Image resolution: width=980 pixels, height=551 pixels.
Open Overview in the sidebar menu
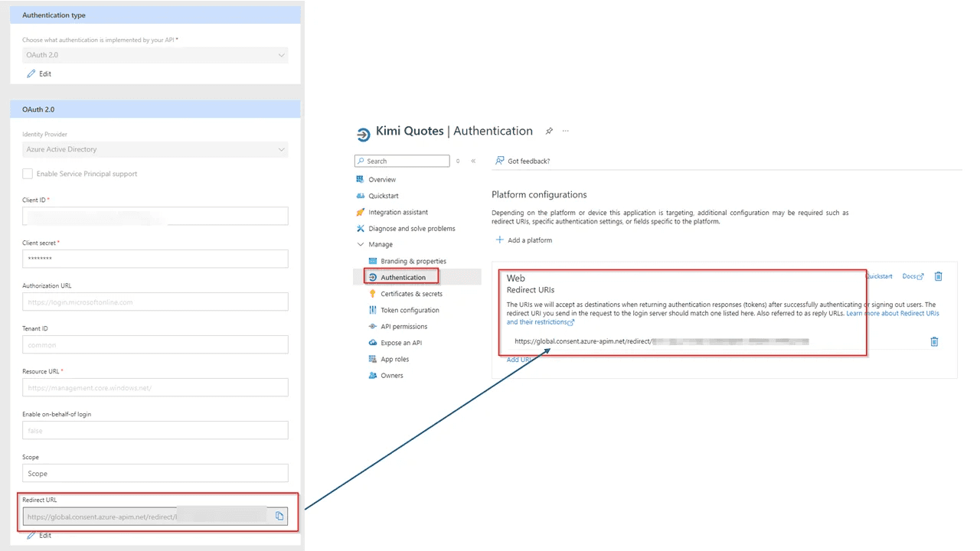[382, 179]
